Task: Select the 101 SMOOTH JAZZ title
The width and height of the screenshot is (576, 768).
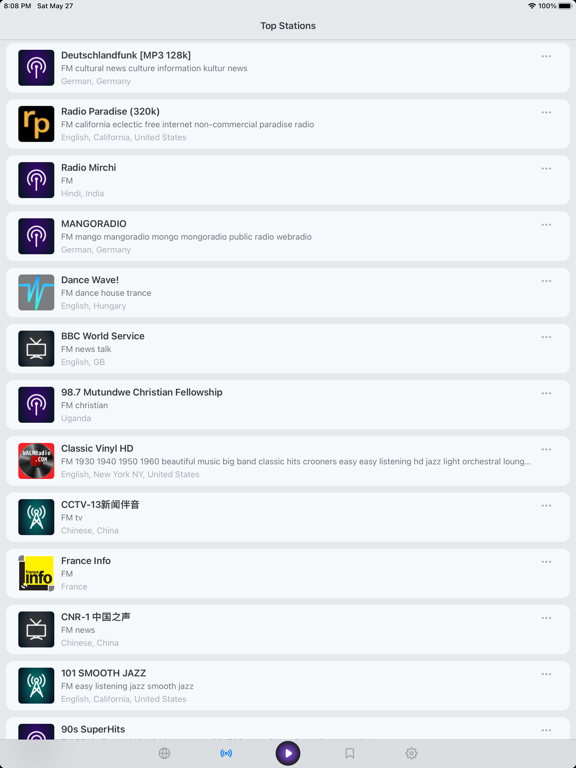Action: pyautogui.click(x=103, y=673)
